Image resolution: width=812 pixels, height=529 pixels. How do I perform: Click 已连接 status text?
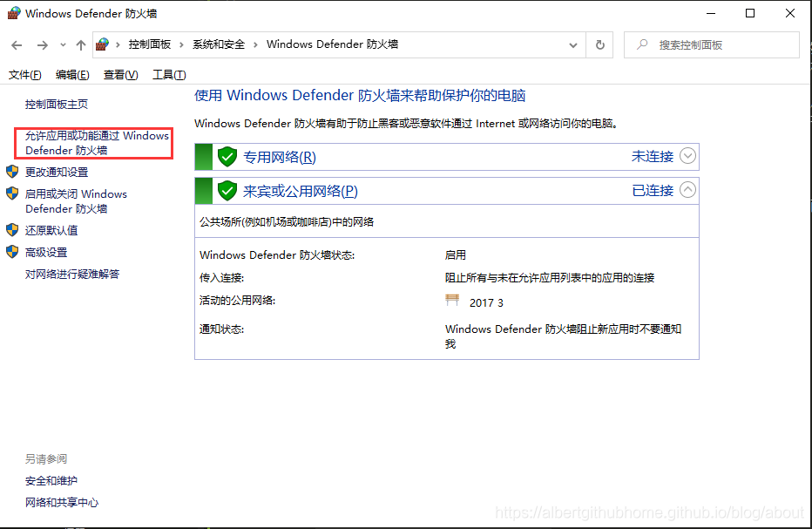653,191
